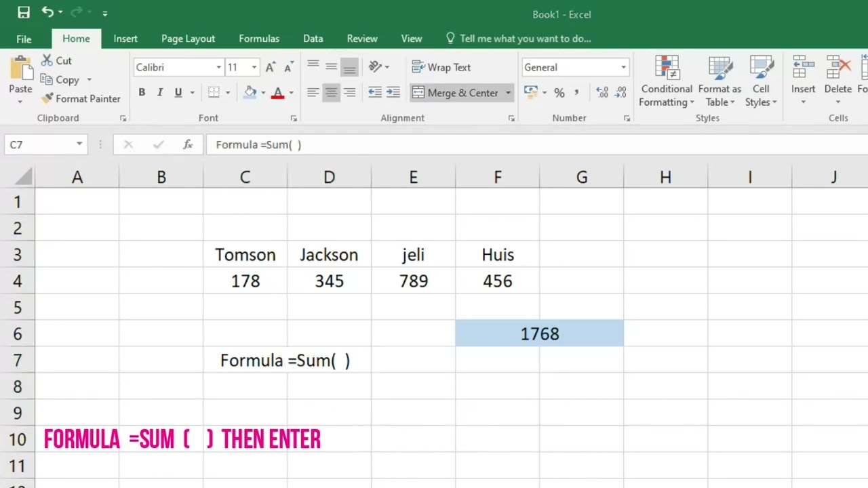Apply Percent Style formatting

click(x=559, y=93)
